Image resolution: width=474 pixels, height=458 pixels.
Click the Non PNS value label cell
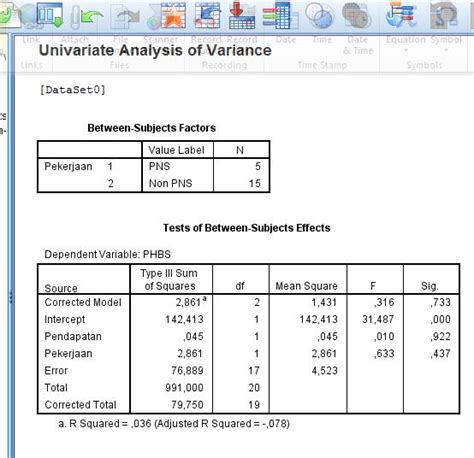coord(170,183)
